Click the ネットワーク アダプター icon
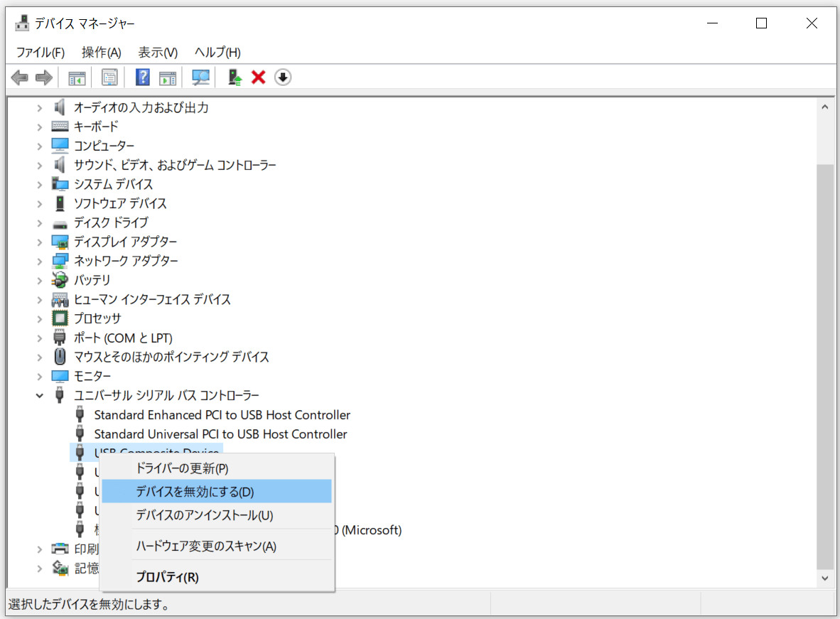Screen dimensions: 840x619 point(60,261)
